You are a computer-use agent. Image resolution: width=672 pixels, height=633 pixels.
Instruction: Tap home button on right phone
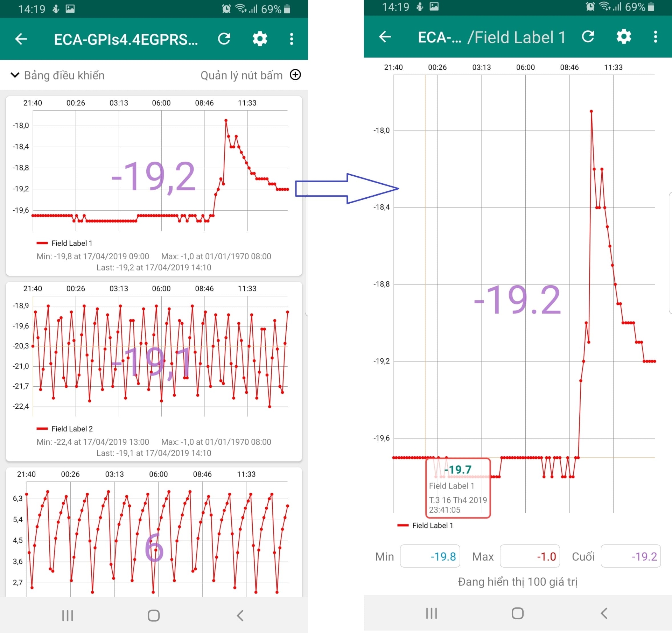coord(518,613)
